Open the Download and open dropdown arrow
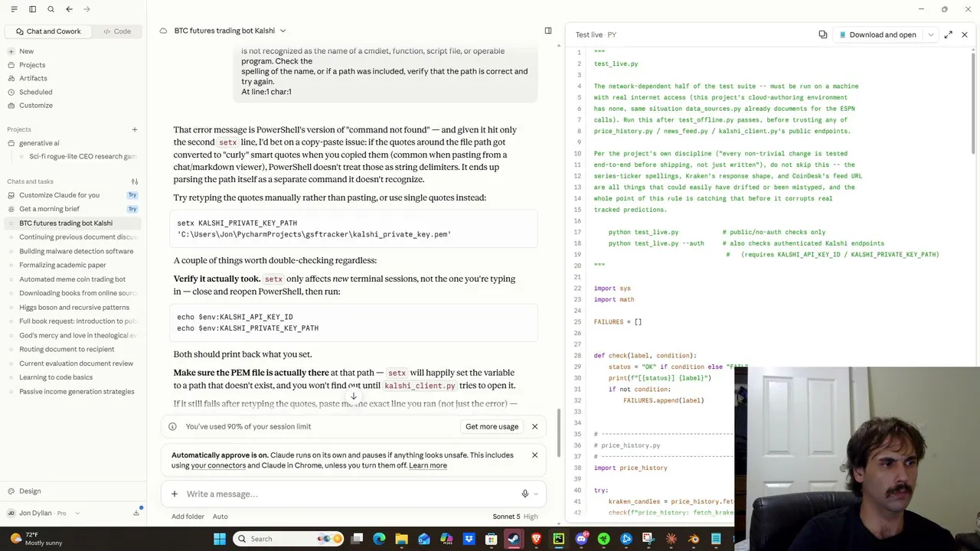The height and width of the screenshot is (551, 980). pyautogui.click(x=930, y=34)
